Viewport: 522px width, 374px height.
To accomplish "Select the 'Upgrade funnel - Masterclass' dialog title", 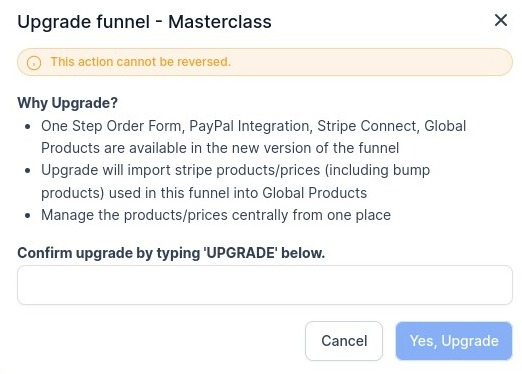I will [144, 22].
